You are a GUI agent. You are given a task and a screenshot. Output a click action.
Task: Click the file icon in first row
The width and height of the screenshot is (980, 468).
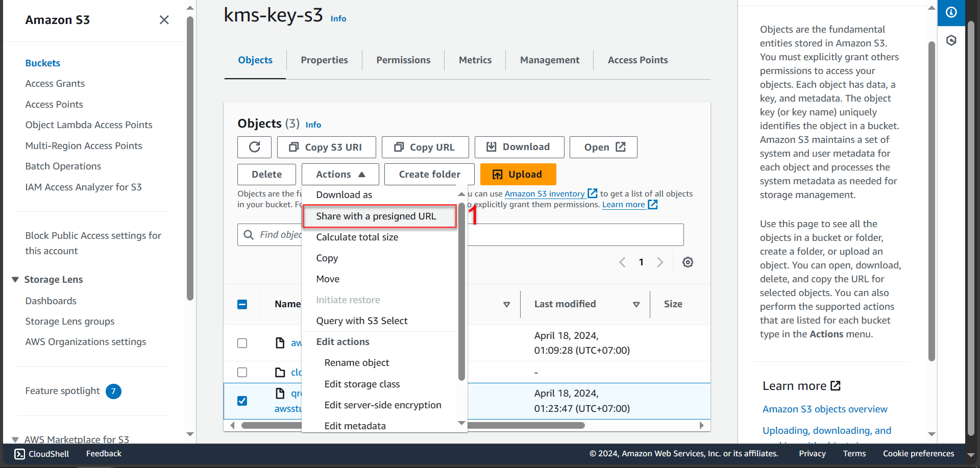[280, 342]
